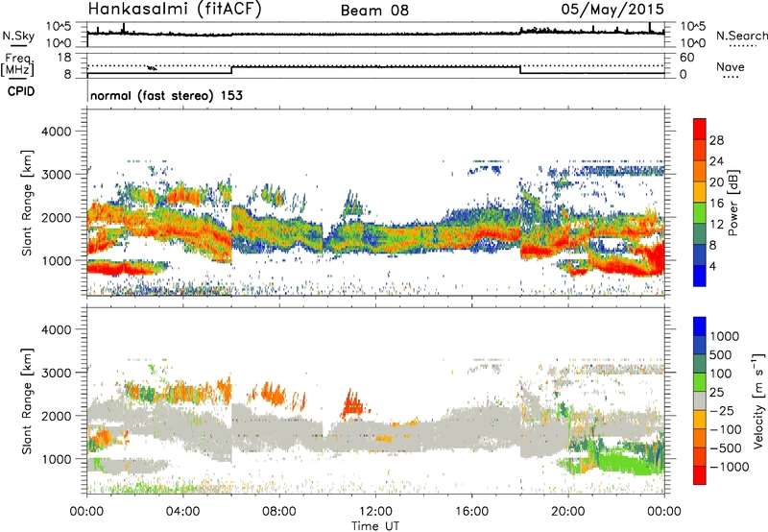The height and width of the screenshot is (532, 768).
Task: Click the 4 label on Power color bar
Action: point(712,266)
